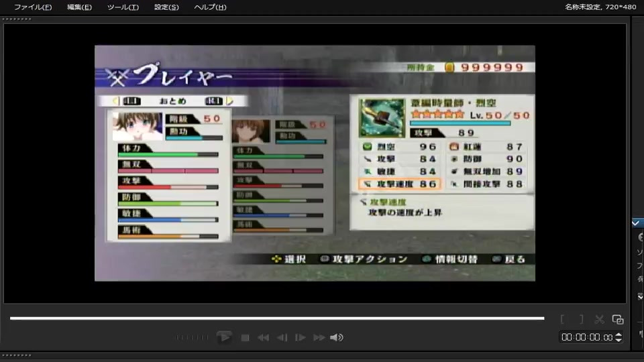This screenshot has width=644, height=362.
Task: Click the jog dial tick marks
Action: pos(193,338)
